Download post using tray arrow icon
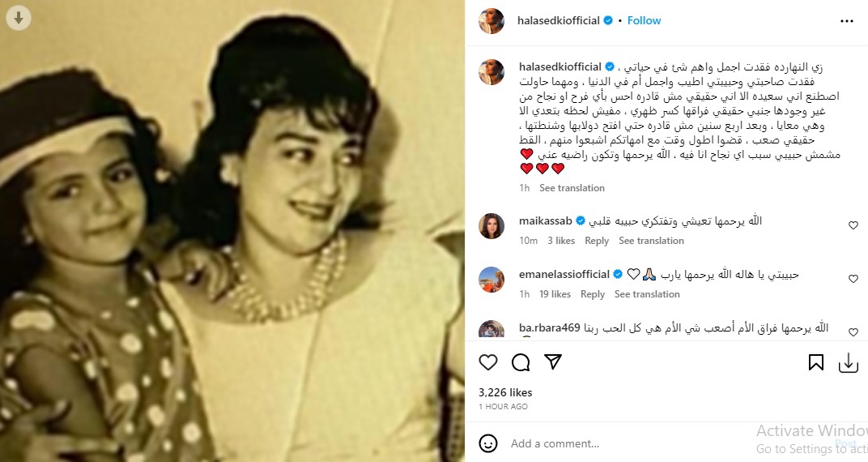Image resolution: width=868 pixels, height=462 pixels. (x=848, y=363)
